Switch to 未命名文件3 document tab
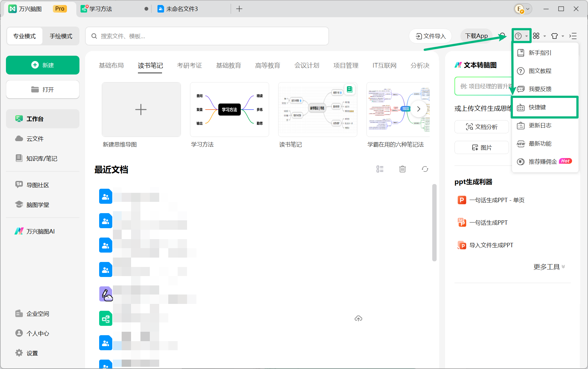Viewport: 588px width, 369px height. pos(191,9)
